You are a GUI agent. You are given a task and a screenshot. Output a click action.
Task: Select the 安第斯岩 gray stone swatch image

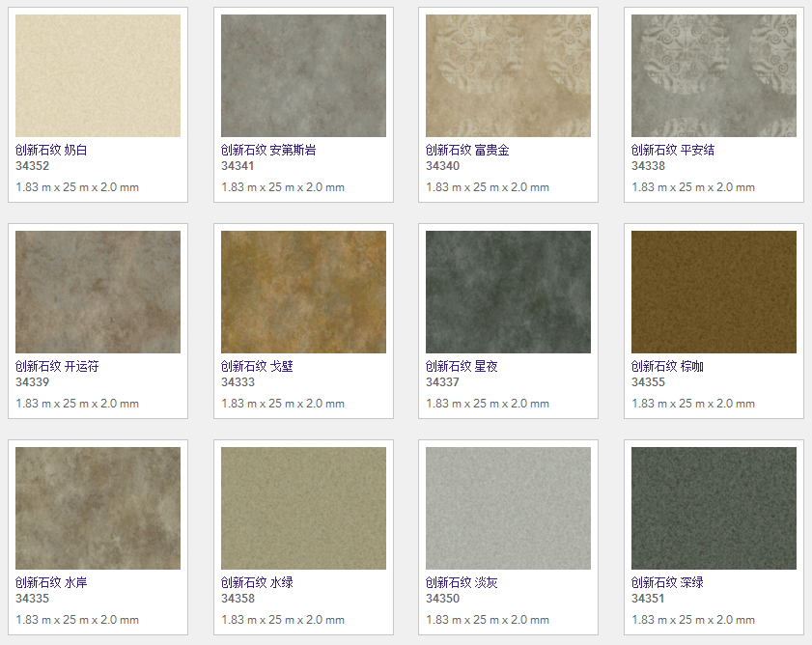point(303,75)
